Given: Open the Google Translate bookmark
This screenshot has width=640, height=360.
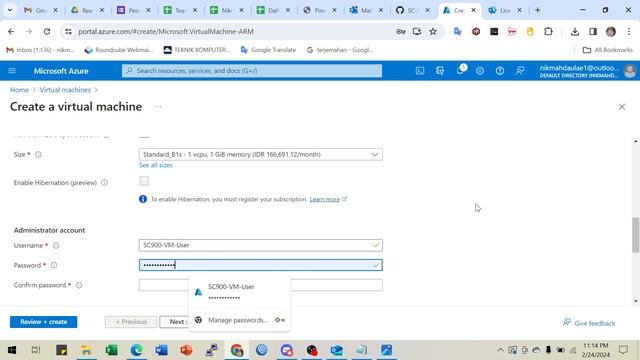Looking at the screenshot, I should click(x=268, y=50).
